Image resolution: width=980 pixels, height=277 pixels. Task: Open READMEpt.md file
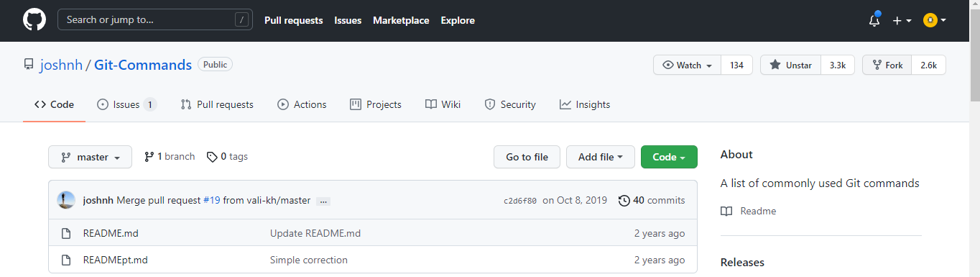click(115, 260)
